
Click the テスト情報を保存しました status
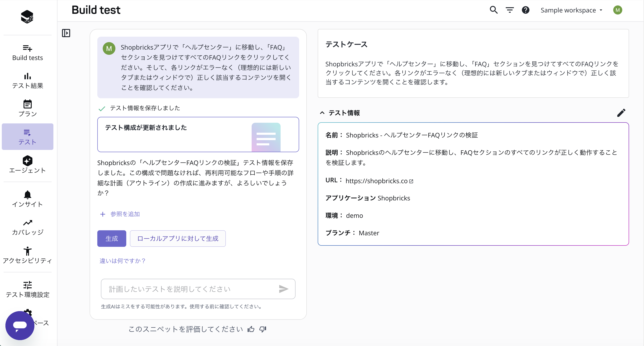(x=145, y=108)
